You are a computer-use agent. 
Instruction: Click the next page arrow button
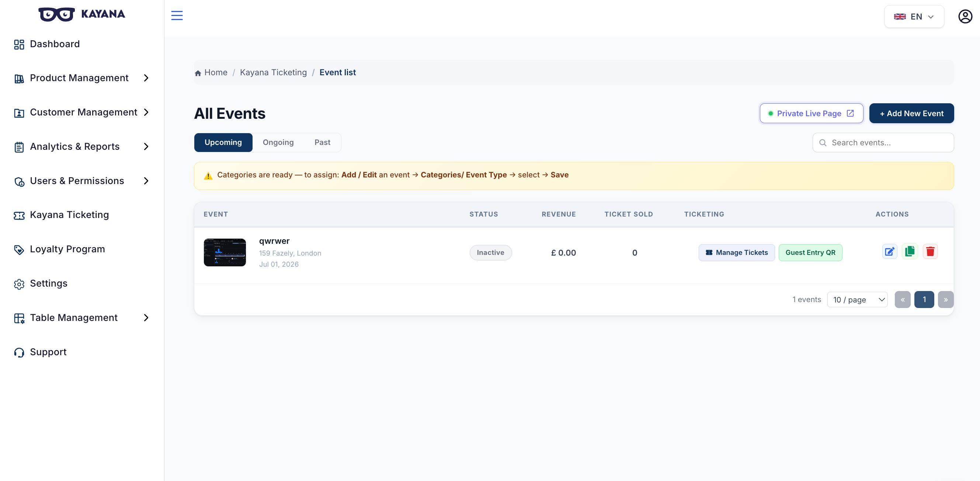[946, 300]
